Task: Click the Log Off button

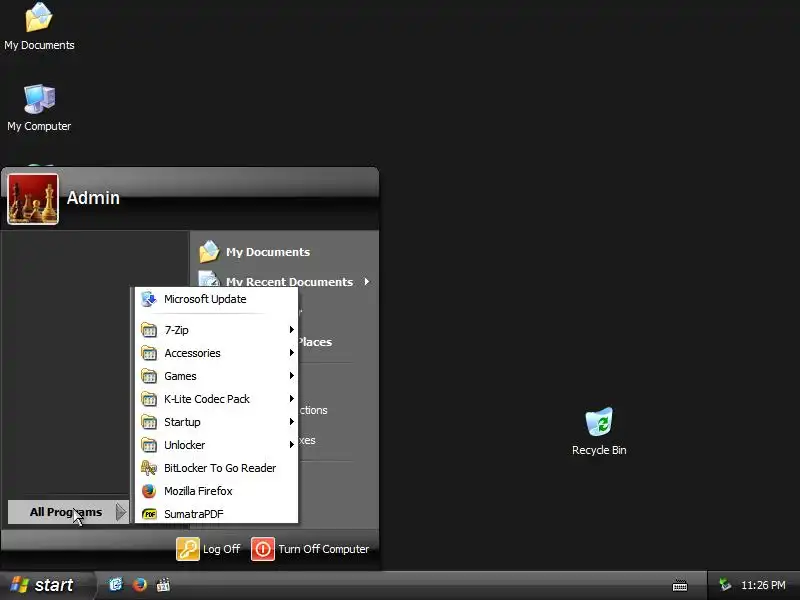Action: [x=208, y=549]
